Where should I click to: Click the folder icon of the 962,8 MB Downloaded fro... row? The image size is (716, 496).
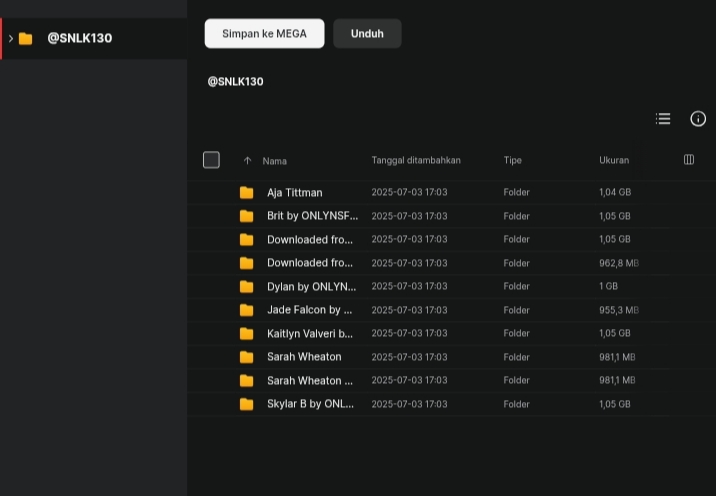pos(247,263)
